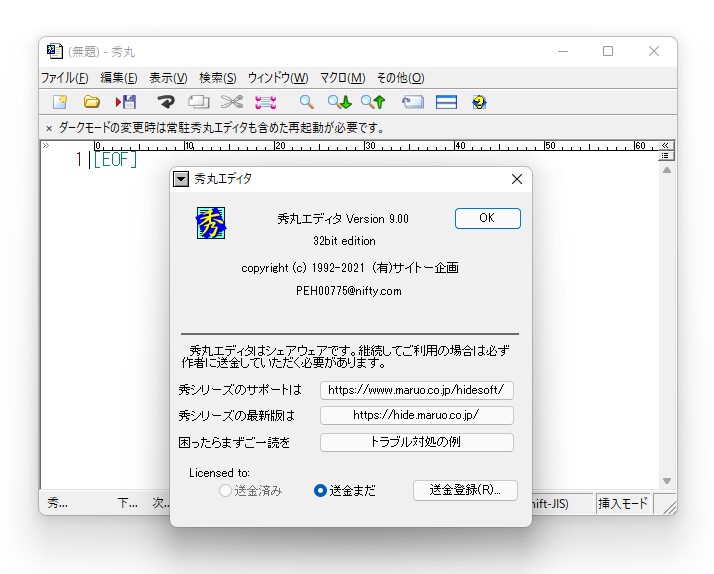Click the outline list icon below ruler chevron

(x=665, y=156)
